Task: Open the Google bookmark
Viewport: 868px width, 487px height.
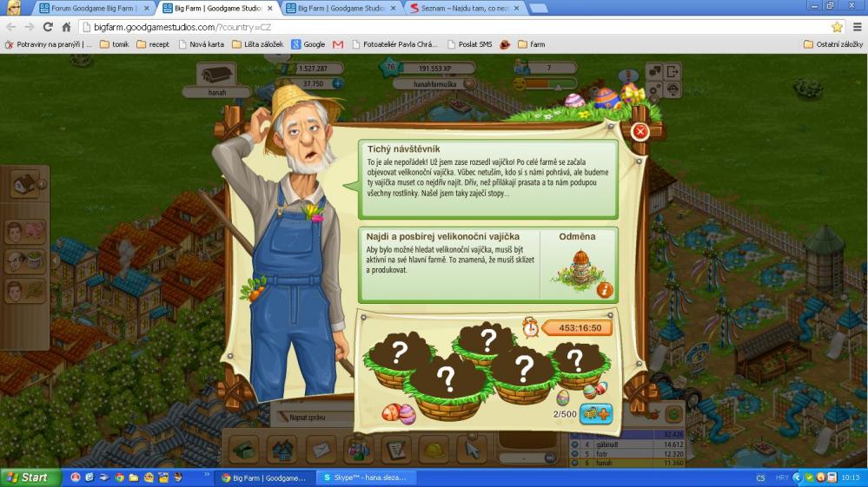Action: 308,44
